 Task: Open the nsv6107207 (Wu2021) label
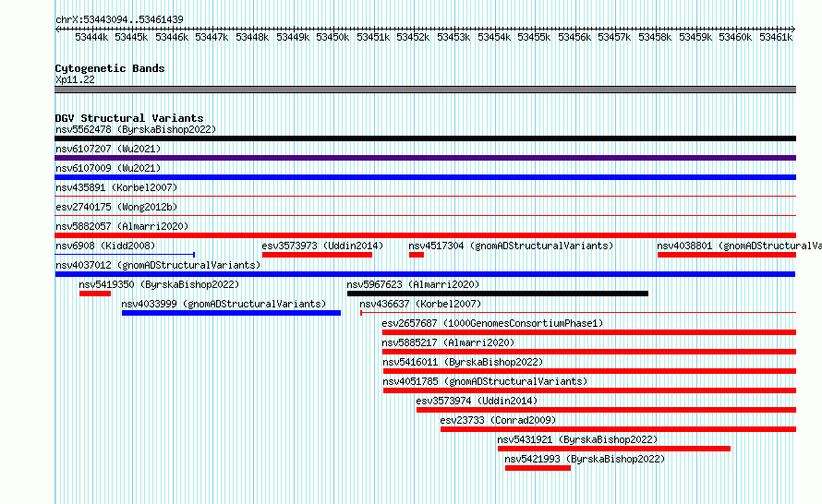[x=108, y=149]
